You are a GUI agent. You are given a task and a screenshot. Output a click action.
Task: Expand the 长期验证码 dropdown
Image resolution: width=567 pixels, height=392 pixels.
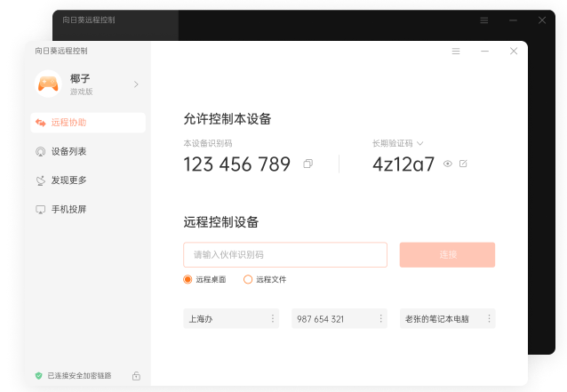[419, 144]
